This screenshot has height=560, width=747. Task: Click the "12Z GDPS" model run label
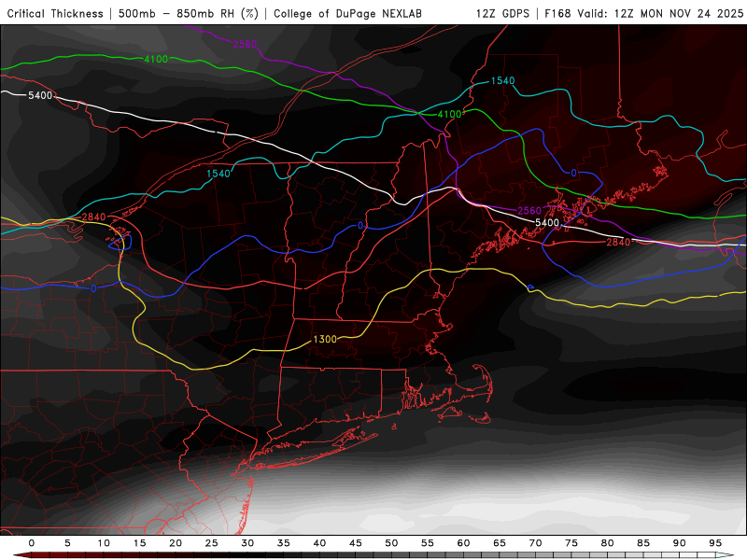[502, 14]
